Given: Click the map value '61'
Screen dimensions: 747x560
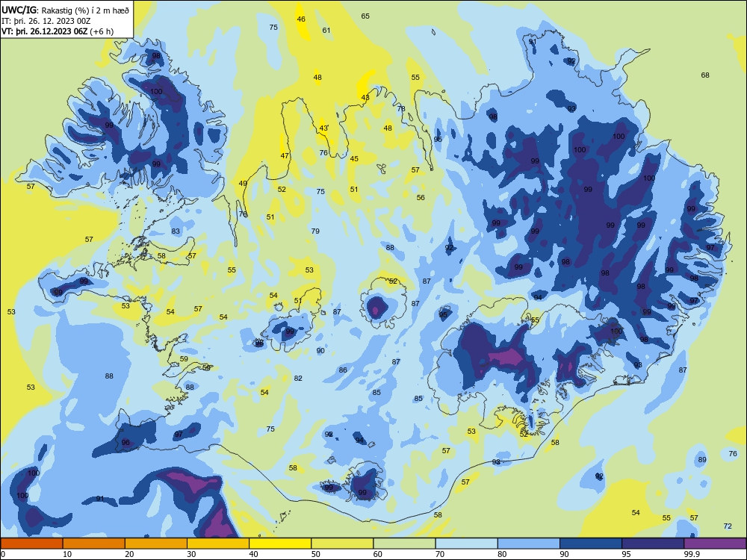Looking at the screenshot, I should tap(326, 30).
